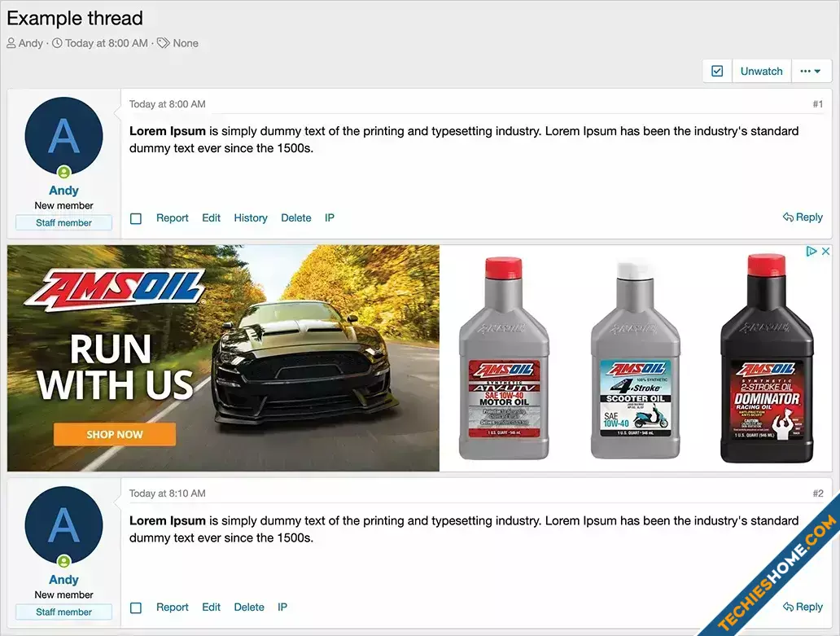Click Report on post #2
Screen dimensions: 840x636
pos(172,607)
